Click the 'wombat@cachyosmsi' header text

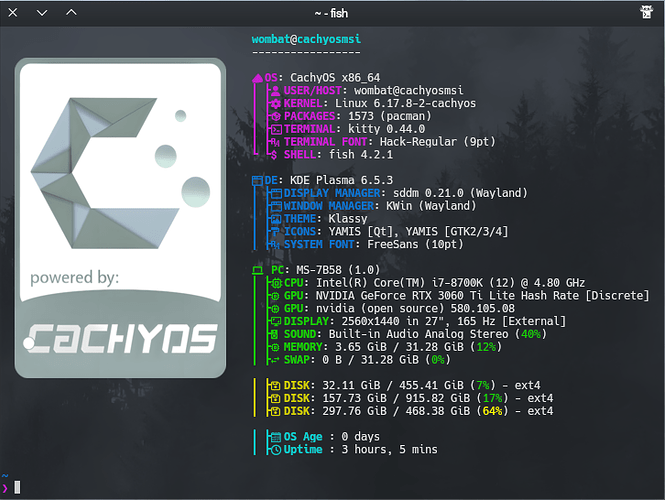click(x=306, y=39)
